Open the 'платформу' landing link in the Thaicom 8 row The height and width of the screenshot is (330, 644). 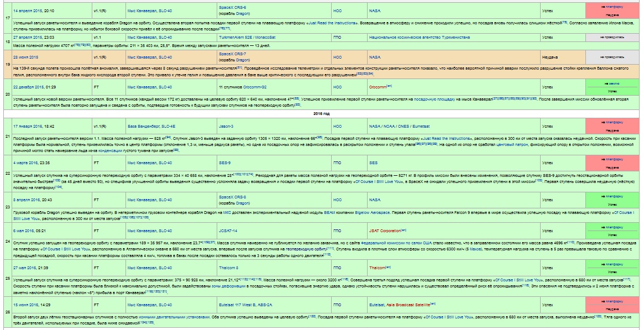615,264
